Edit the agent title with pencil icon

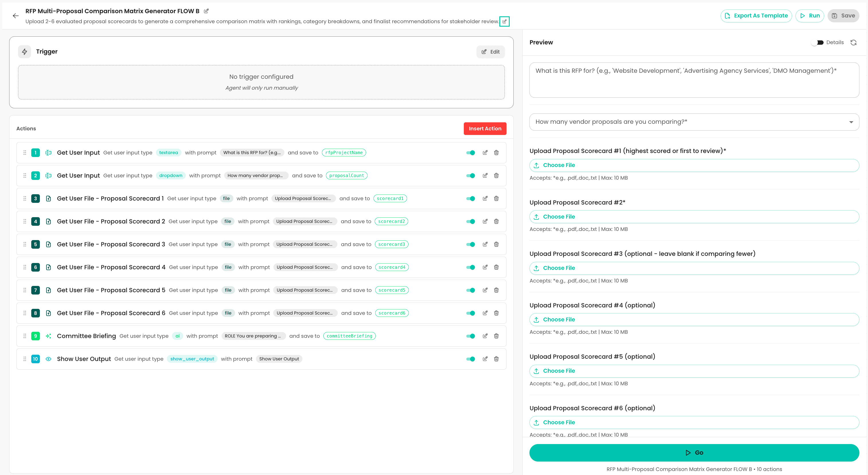[x=206, y=11]
